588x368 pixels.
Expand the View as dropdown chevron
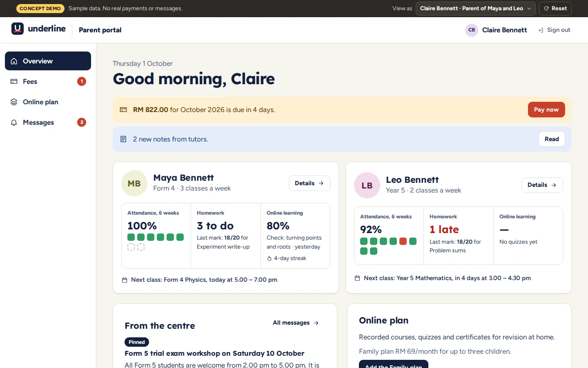click(x=529, y=9)
